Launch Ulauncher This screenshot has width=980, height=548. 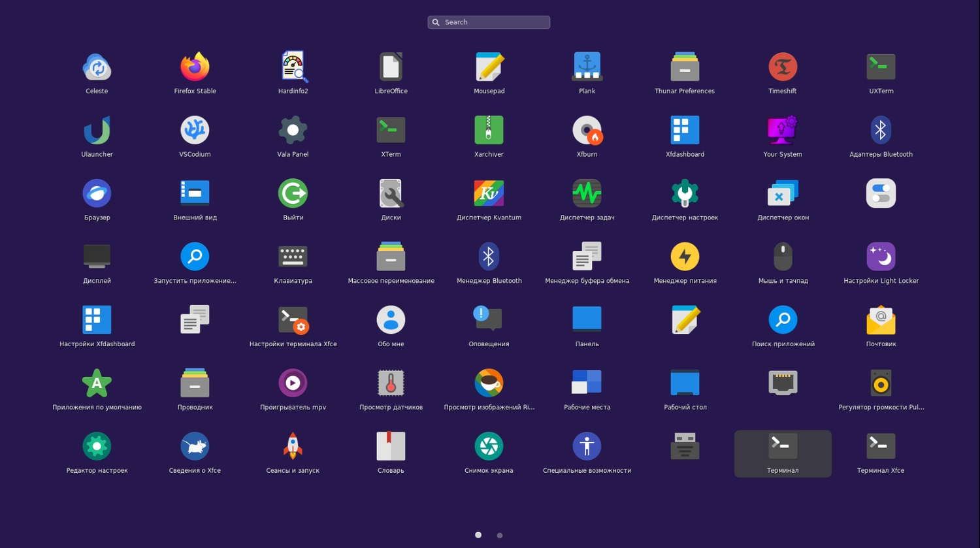(x=97, y=130)
